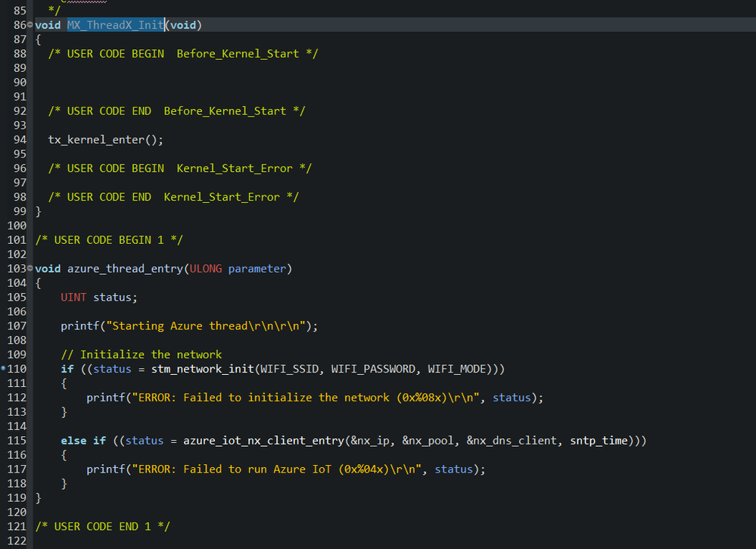Click line number 115 in the gutter
Viewport: 756px width, 549px height.
click(x=17, y=441)
